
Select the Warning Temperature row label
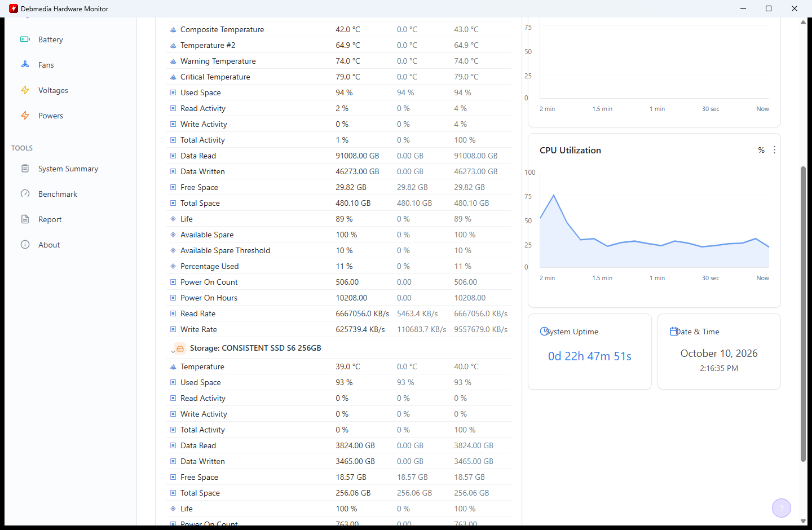(x=218, y=61)
